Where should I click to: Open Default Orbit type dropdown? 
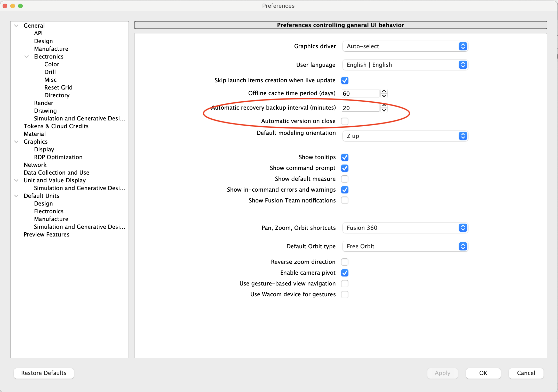tap(405, 246)
